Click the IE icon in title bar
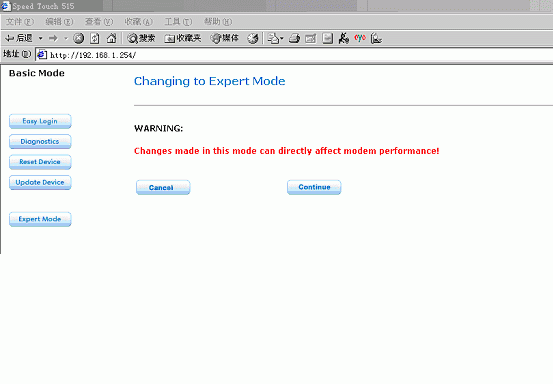This screenshot has width=553, height=384. 6,6
